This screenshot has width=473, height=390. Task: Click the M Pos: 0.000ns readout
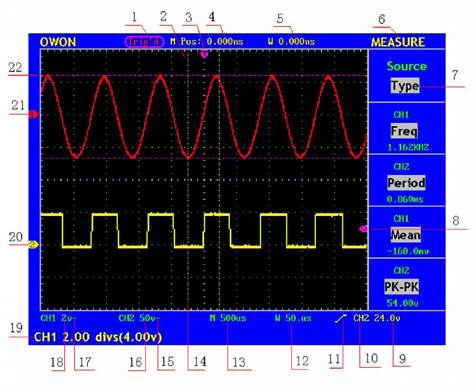point(207,42)
